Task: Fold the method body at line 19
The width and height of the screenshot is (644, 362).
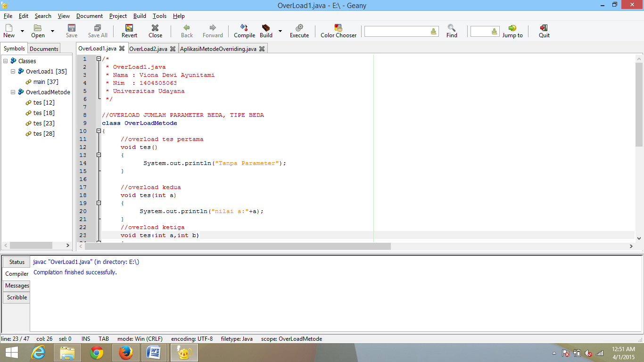Action: [x=99, y=203]
